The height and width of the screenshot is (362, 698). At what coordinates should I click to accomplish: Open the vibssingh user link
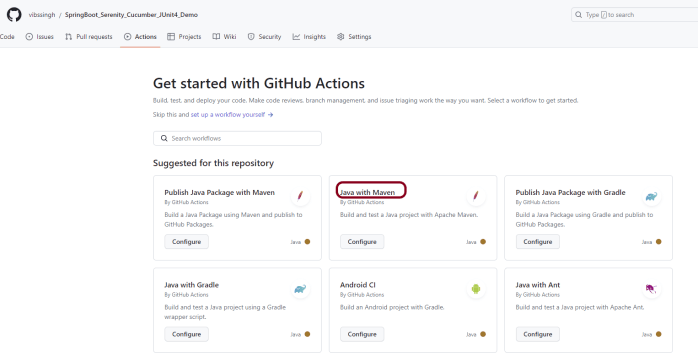click(x=42, y=15)
